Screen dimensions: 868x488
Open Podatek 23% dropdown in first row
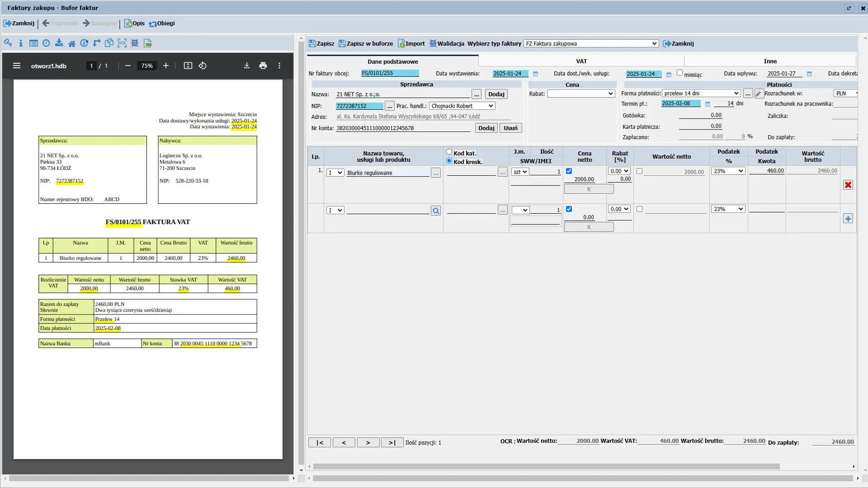point(728,171)
